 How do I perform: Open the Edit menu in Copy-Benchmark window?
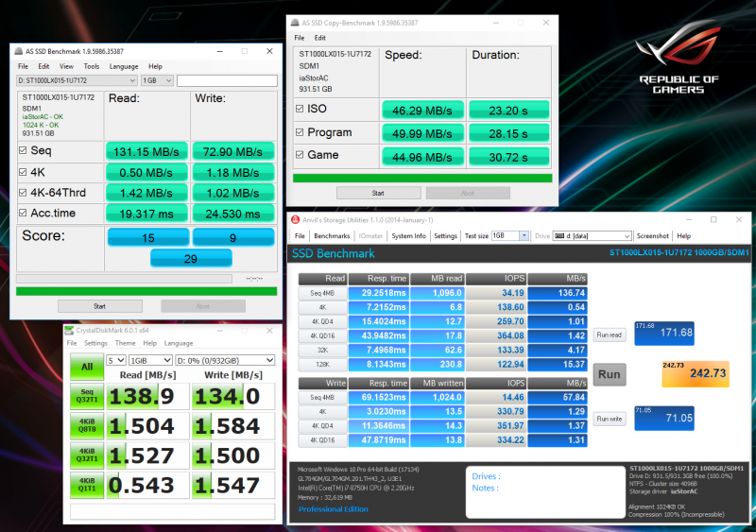(x=319, y=38)
